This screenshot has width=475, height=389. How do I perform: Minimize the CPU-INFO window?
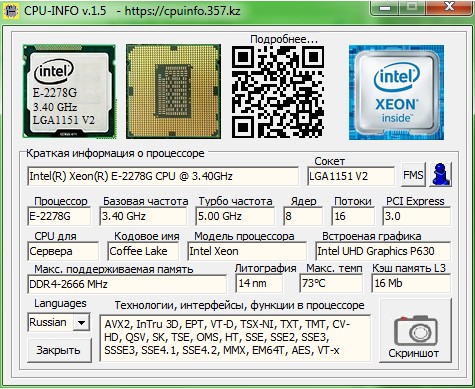coord(385,7)
